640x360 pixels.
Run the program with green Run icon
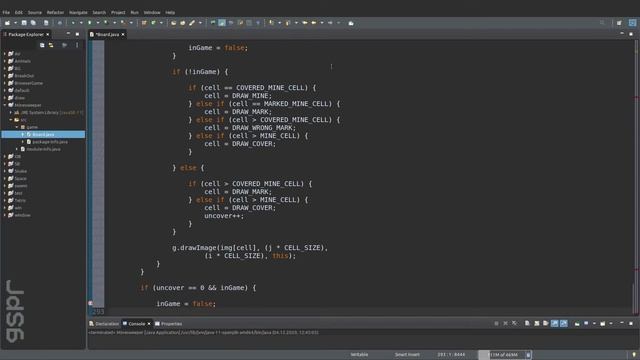[x=90, y=23]
